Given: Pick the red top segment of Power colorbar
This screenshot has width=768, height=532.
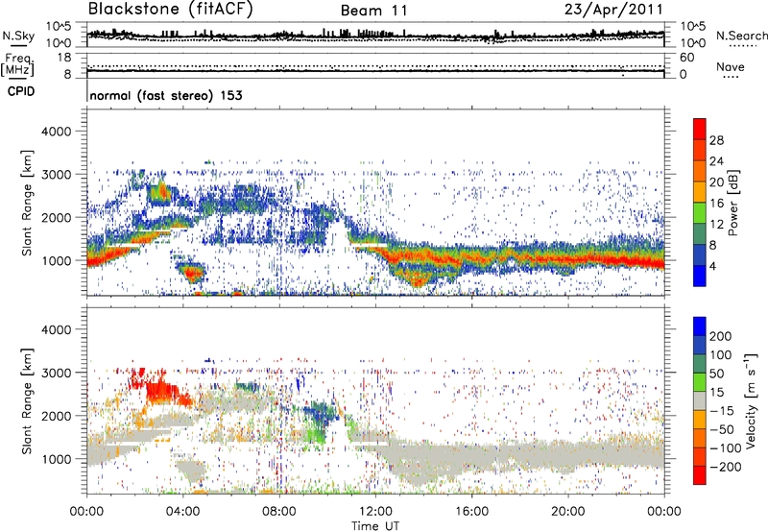Looking at the screenshot, I should (700, 129).
